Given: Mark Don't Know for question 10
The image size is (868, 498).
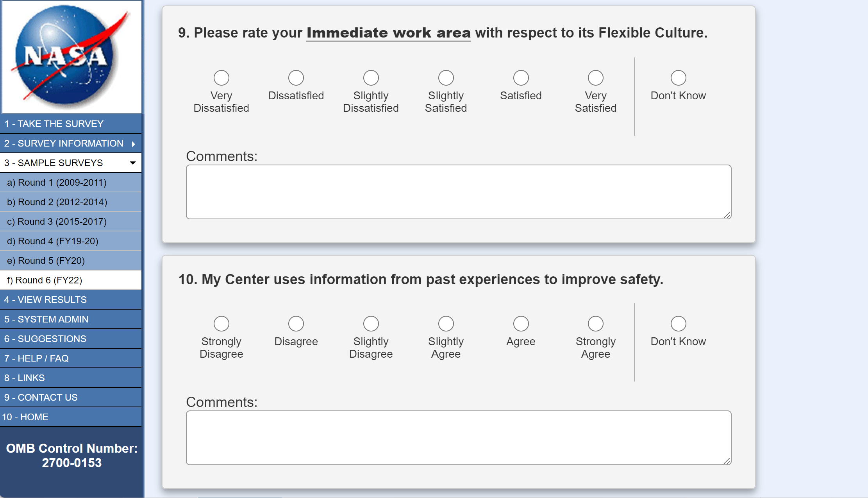Looking at the screenshot, I should 678,324.
